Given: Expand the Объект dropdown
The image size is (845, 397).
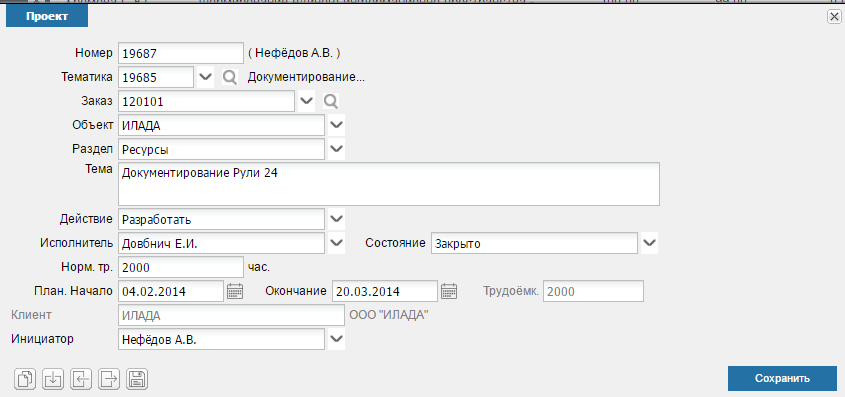Looking at the screenshot, I should [x=336, y=125].
